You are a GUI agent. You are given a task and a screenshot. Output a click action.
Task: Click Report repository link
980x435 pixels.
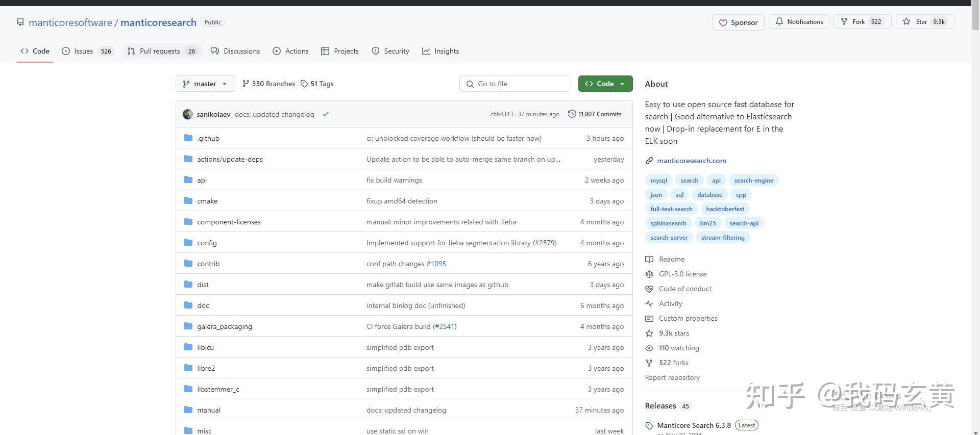672,377
